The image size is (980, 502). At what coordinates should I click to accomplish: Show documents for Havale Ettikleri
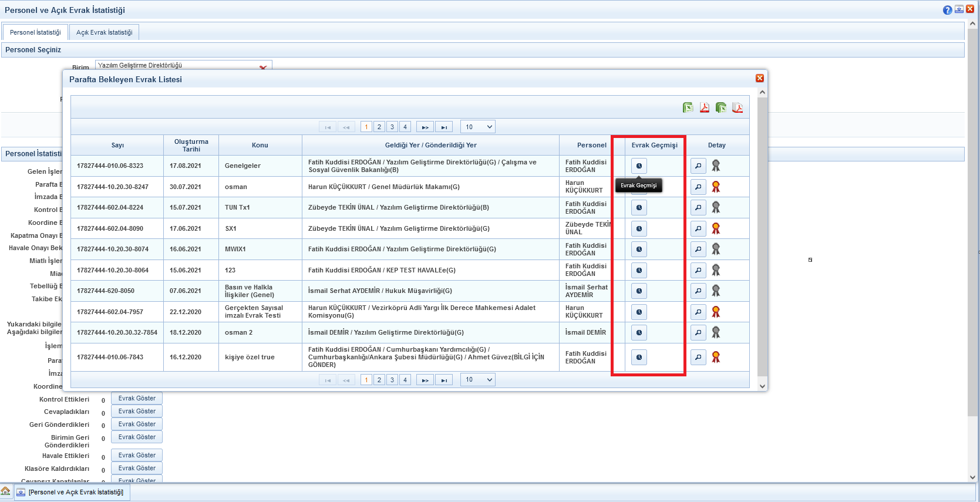(x=137, y=456)
